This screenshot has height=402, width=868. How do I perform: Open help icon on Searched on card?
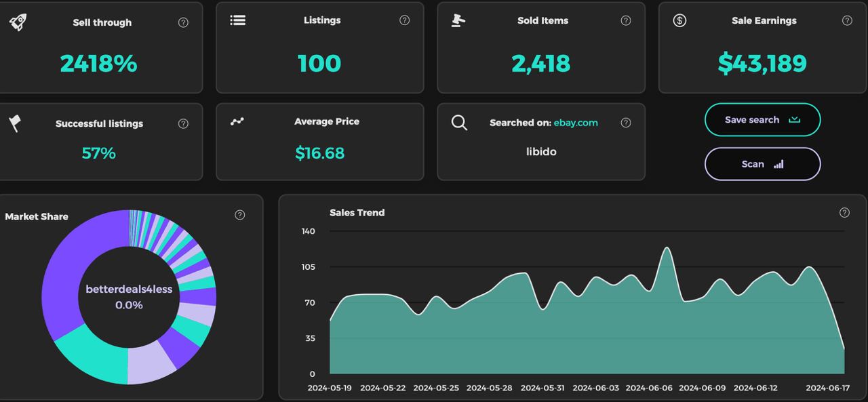[x=626, y=123]
